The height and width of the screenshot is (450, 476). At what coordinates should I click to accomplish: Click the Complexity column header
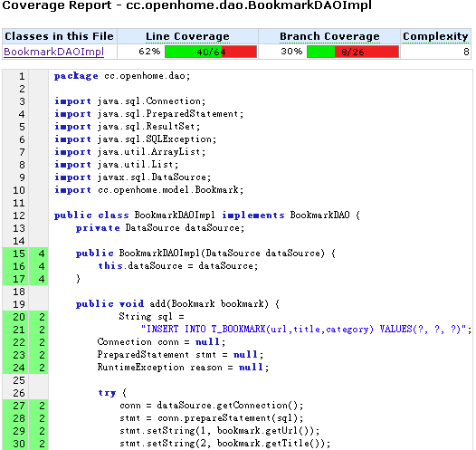tap(435, 36)
